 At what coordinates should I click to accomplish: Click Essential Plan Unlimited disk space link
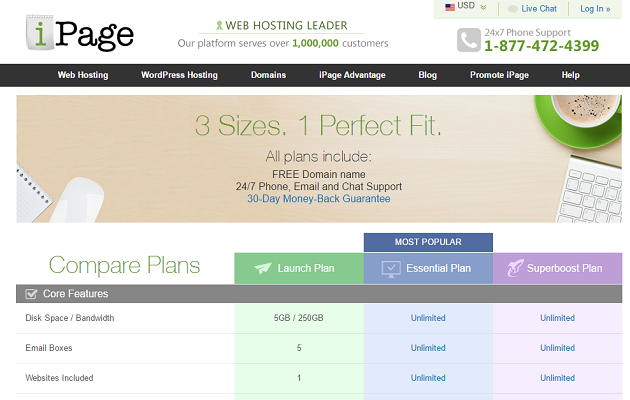(x=428, y=318)
